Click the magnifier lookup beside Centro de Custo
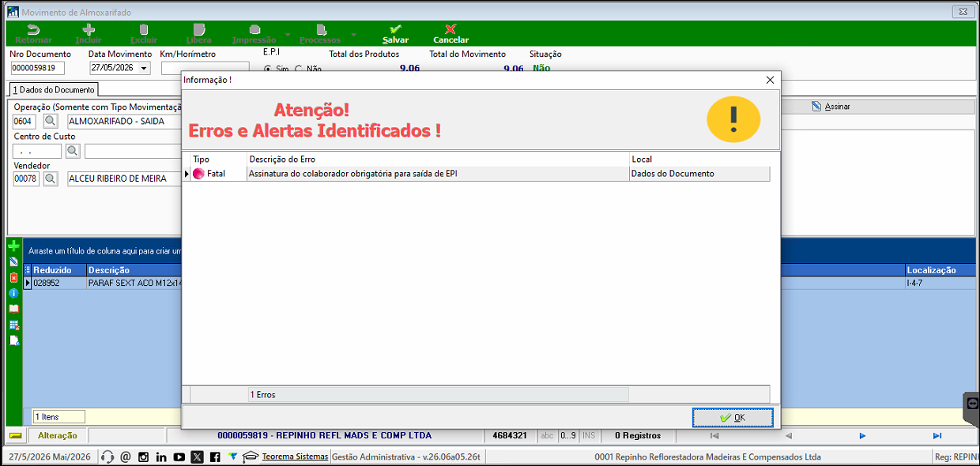The height and width of the screenshot is (466, 980). click(x=72, y=150)
